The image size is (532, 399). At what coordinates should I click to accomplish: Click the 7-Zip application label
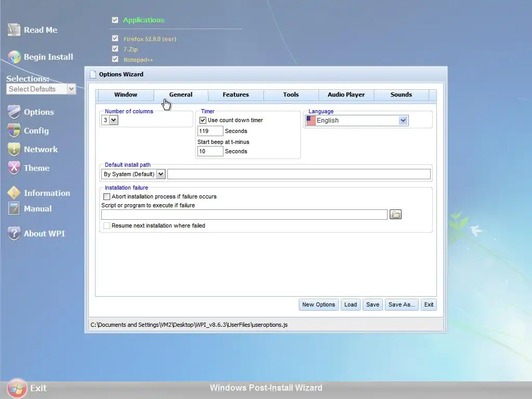click(x=130, y=49)
